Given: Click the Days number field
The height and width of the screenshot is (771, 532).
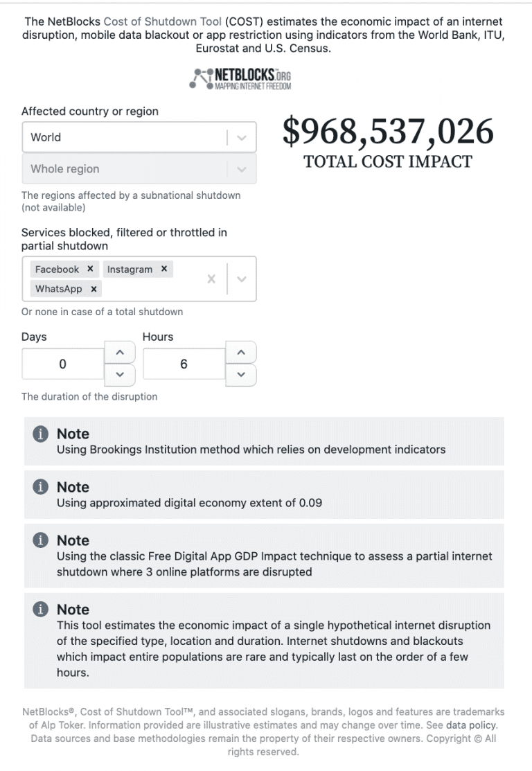Looking at the screenshot, I should point(63,364).
